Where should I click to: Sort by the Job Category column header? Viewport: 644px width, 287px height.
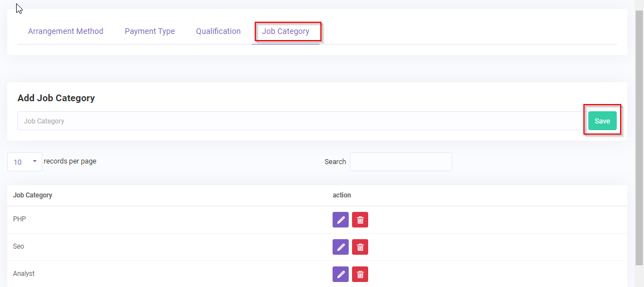coord(33,195)
